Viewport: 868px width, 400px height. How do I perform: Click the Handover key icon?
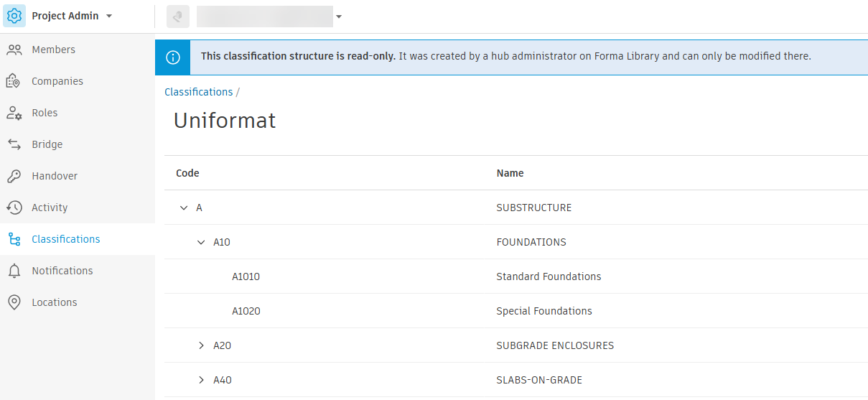click(x=14, y=176)
